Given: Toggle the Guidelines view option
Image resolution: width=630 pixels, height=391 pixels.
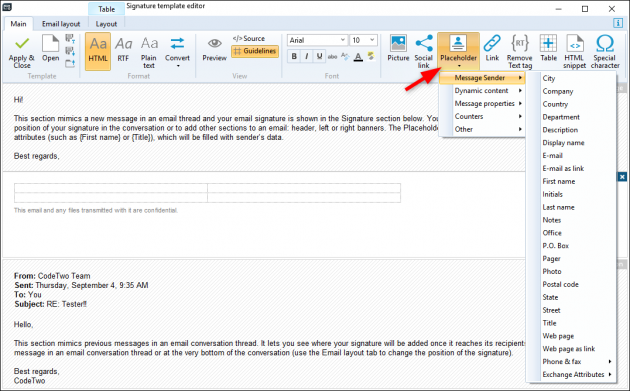Looking at the screenshot, I should click(x=255, y=51).
